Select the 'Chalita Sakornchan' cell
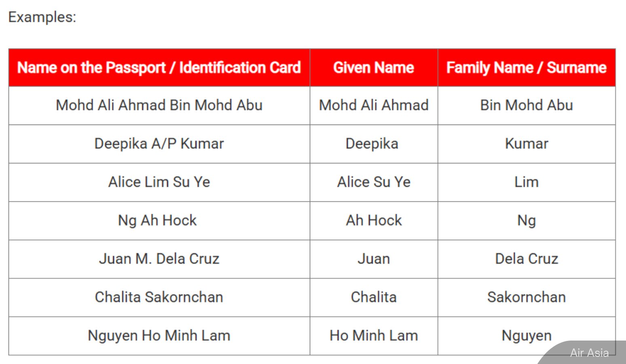The width and height of the screenshot is (626, 364). tap(159, 298)
